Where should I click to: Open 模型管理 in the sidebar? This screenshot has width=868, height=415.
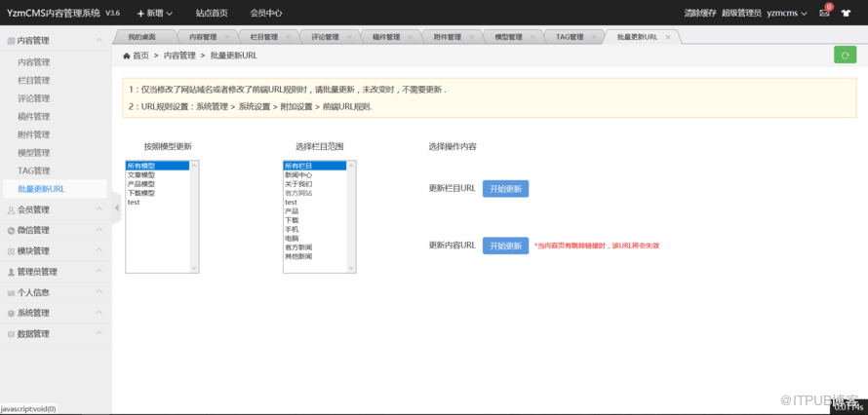click(x=34, y=153)
